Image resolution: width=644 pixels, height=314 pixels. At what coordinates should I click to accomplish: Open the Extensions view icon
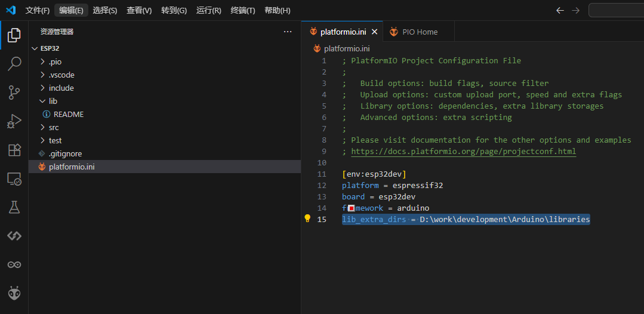pos(14,150)
